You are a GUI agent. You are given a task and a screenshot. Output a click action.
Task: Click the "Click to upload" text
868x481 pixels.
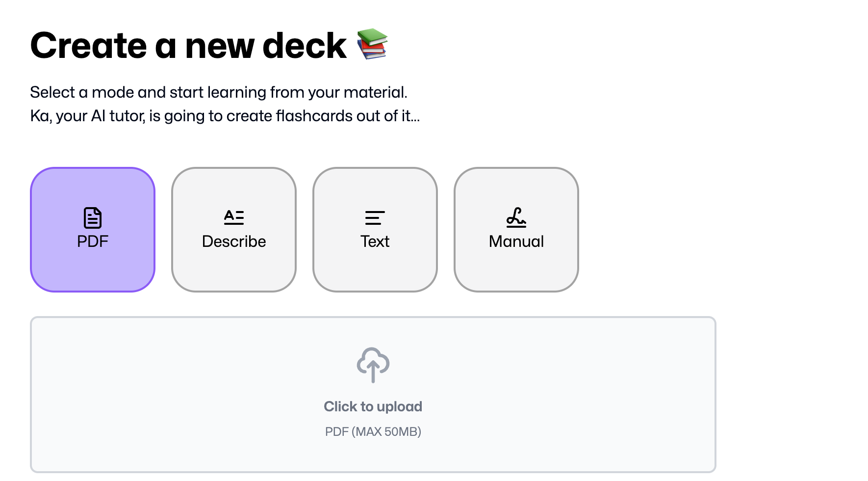[x=373, y=406]
